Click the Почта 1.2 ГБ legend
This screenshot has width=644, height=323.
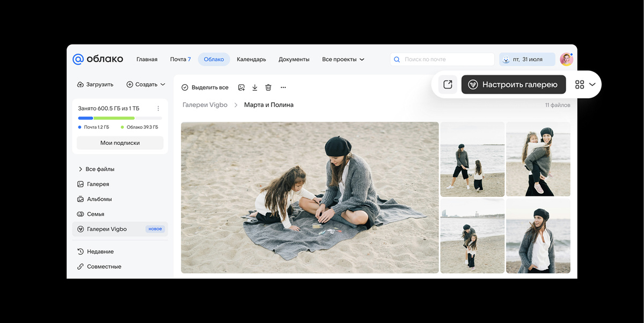[x=94, y=127]
